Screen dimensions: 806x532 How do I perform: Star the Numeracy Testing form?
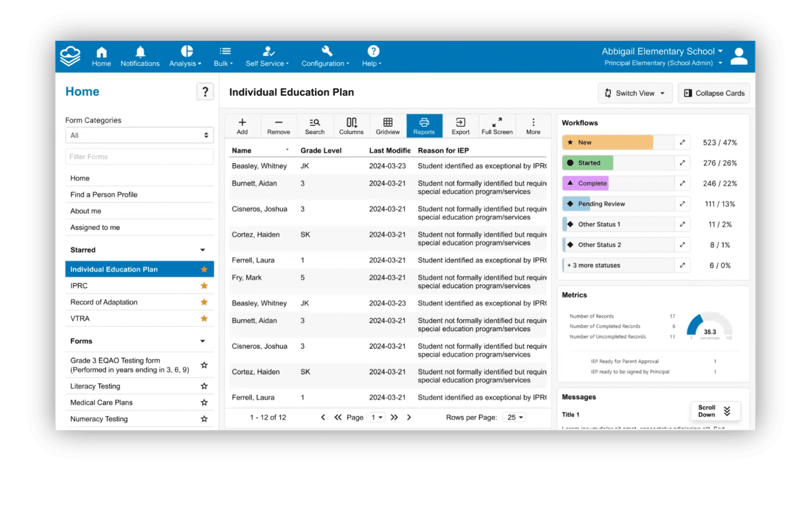click(204, 419)
